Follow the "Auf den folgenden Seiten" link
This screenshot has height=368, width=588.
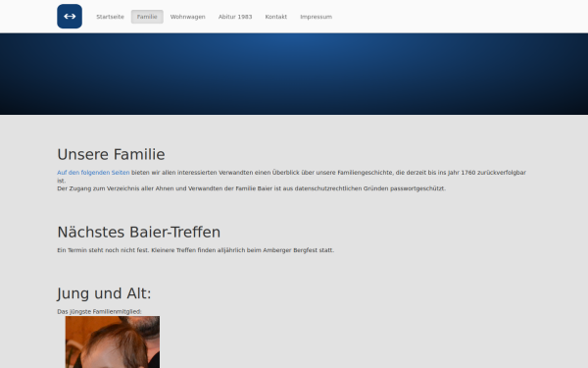point(93,173)
